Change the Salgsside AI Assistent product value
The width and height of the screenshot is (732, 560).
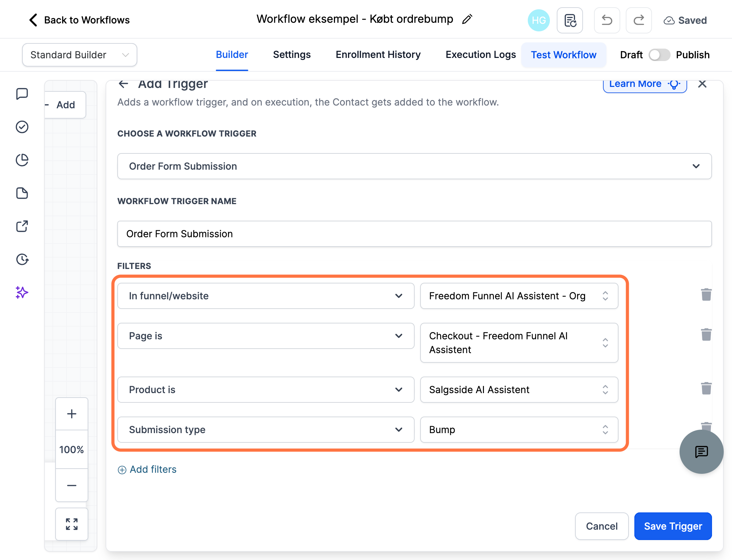pyautogui.click(x=519, y=390)
